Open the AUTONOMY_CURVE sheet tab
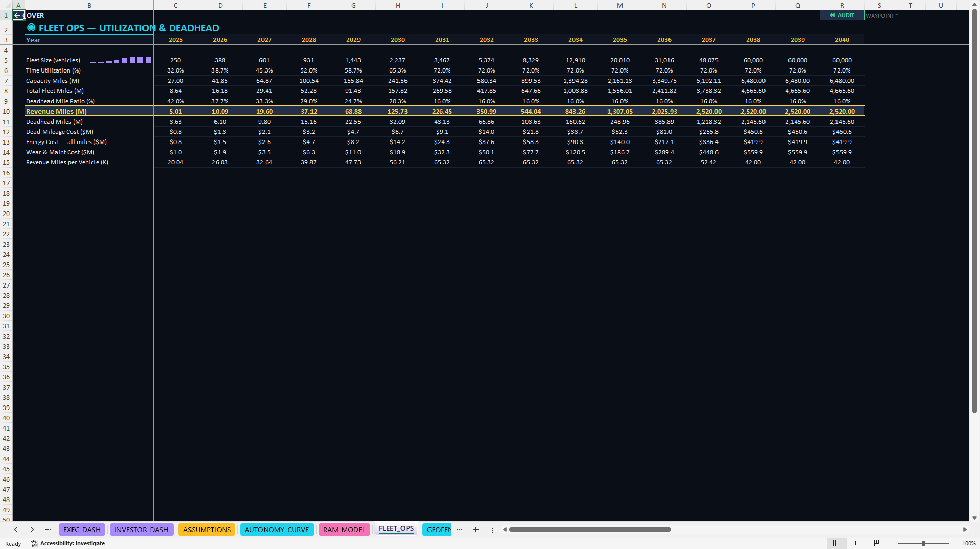980x549 pixels. 277,530
